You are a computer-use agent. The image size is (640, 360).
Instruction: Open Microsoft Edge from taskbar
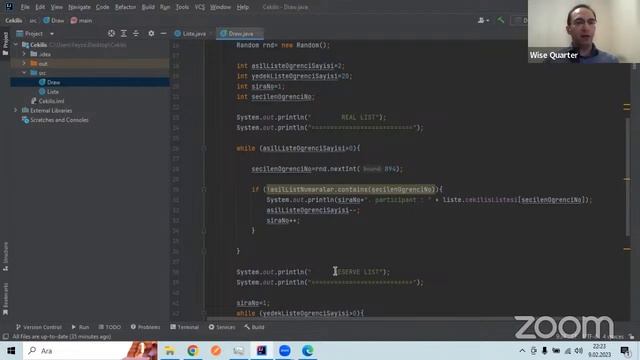(x=308, y=351)
